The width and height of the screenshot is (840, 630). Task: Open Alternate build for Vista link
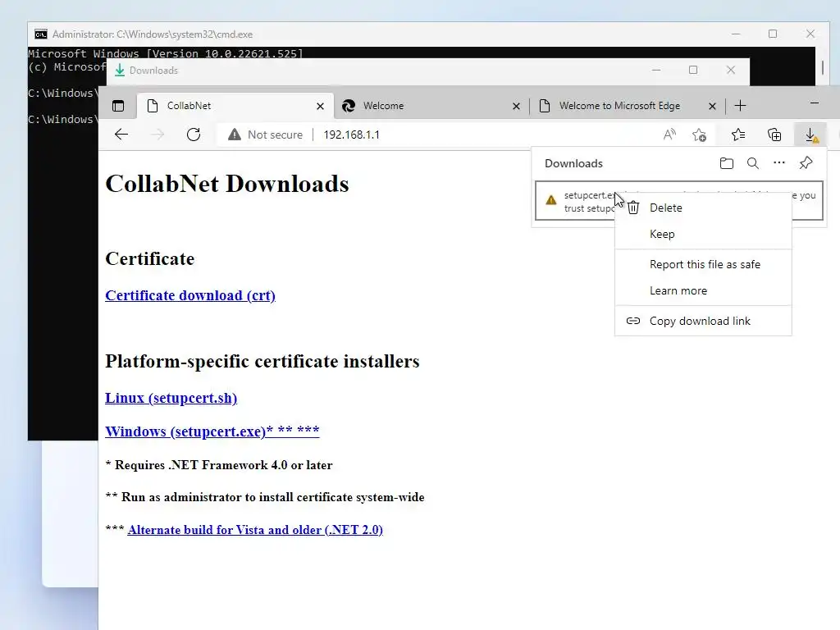point(255,530)
